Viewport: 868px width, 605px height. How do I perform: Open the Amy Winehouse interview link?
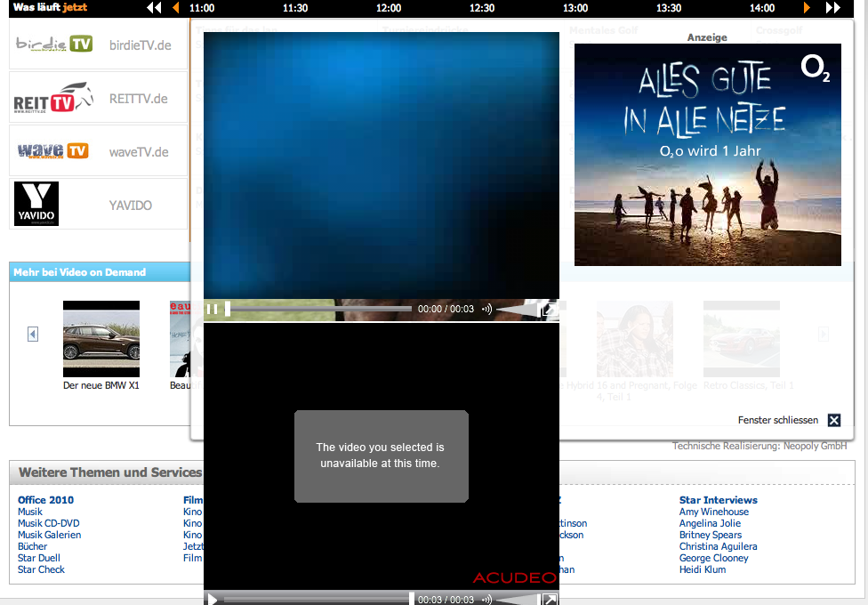(713, 512)
